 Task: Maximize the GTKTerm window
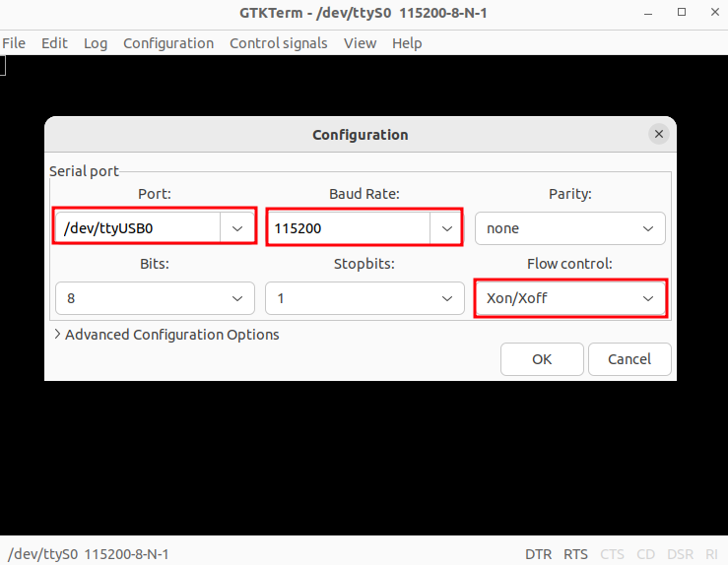(x=681, y=13)
